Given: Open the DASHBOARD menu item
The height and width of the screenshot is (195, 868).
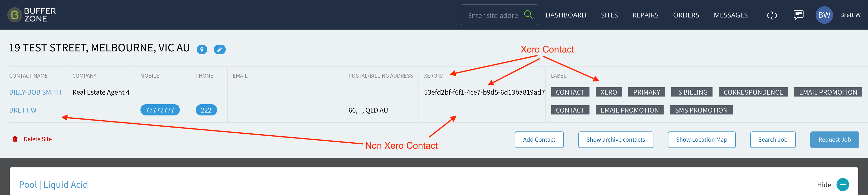Looking at the screenshot, I should pos(566,15).
